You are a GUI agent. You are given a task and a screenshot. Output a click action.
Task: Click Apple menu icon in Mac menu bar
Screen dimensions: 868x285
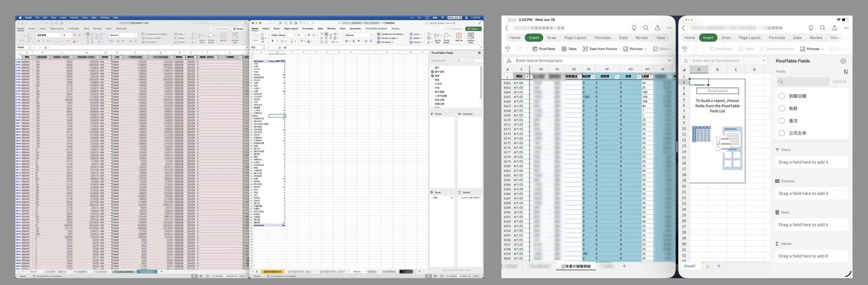coord(20,18)
